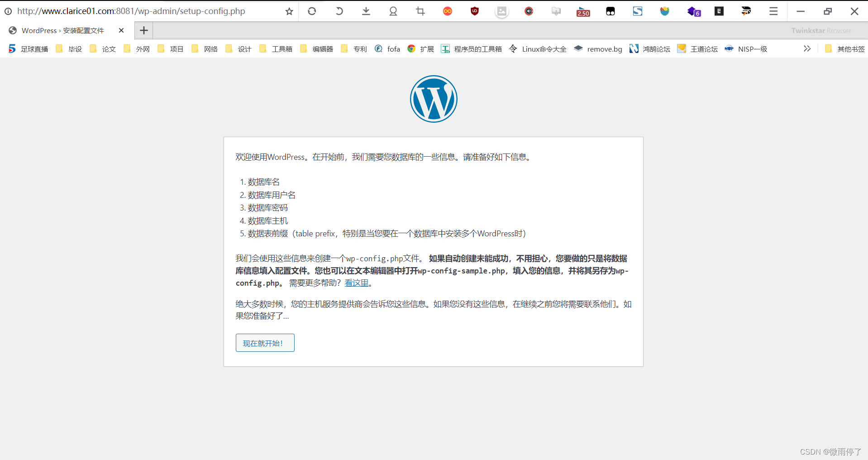Viewport: 868px width, 460px height.
Task: Open the Tampermonkey extension icon
Action: coord(610,11)
